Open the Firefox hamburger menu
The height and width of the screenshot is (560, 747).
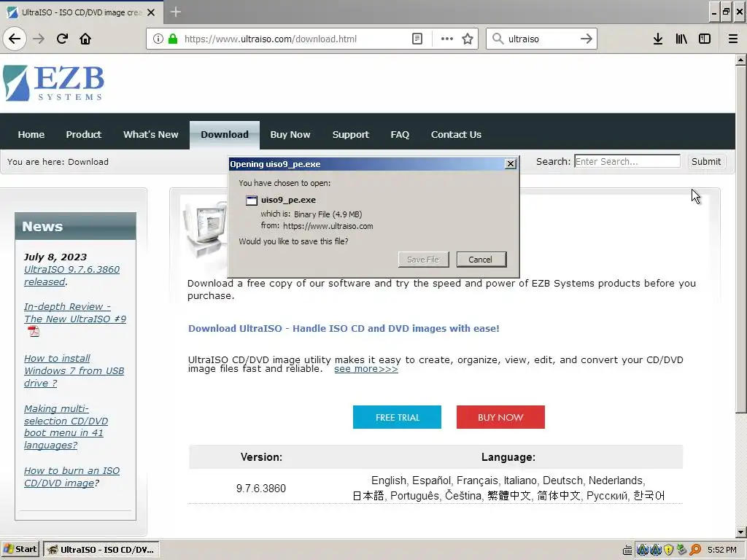click(733, 39)
